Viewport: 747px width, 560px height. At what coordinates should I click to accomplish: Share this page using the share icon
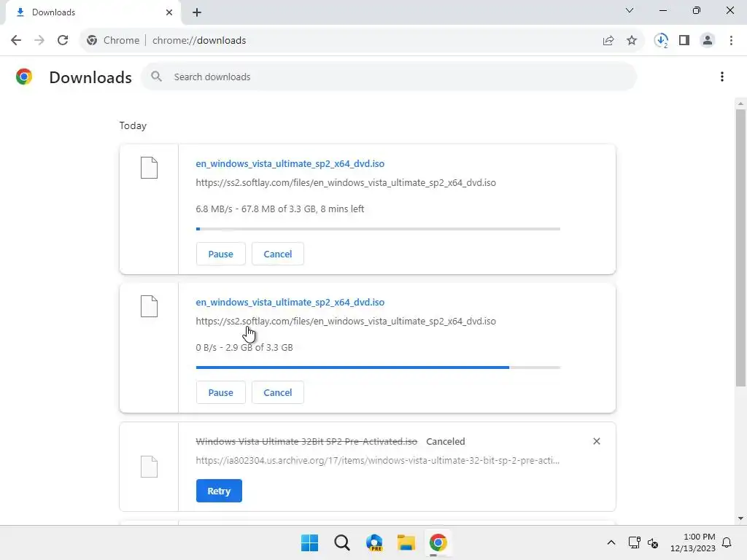pyautogui.click(x=608, y=41)
